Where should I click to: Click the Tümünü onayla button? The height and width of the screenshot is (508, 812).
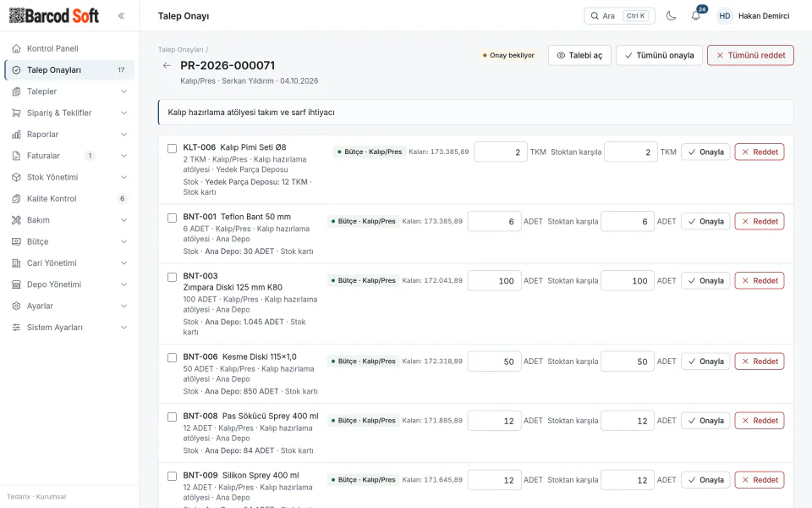[x=659, y=56]
